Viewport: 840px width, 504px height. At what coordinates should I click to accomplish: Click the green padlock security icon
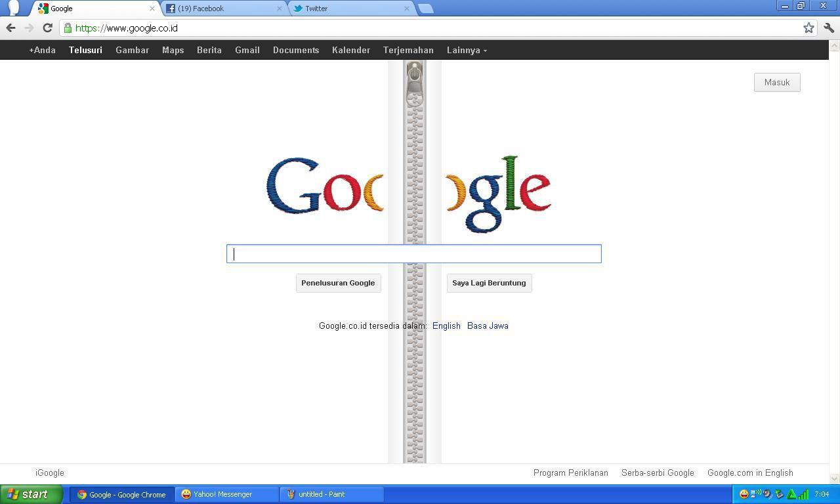[x=68, y=28]
